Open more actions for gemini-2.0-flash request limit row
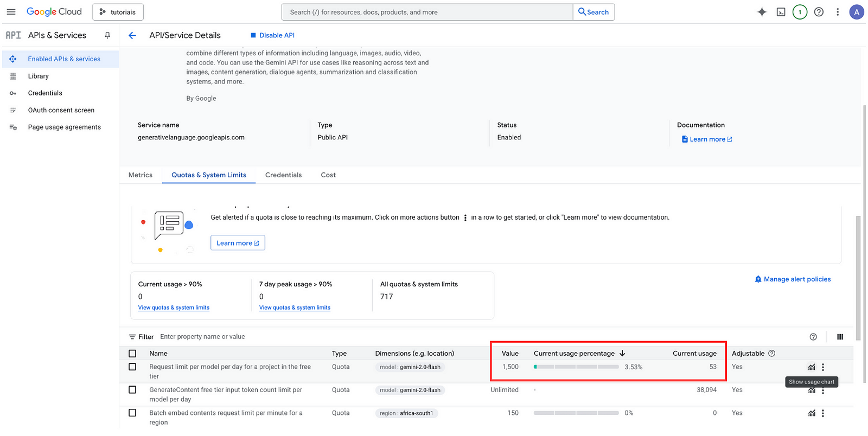Image resolution: width=868 pixels, height=436 pixels. point(823,367)
